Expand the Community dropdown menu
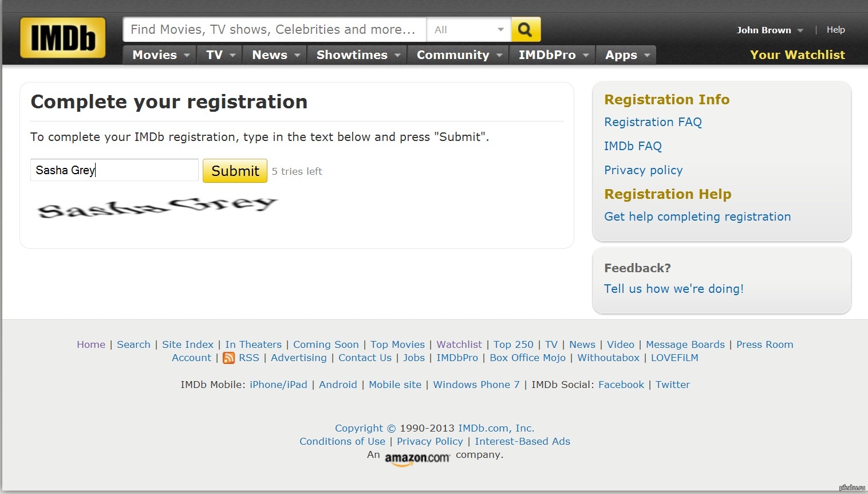The width and height of the screenshot is (868, 494). point(459,55)
